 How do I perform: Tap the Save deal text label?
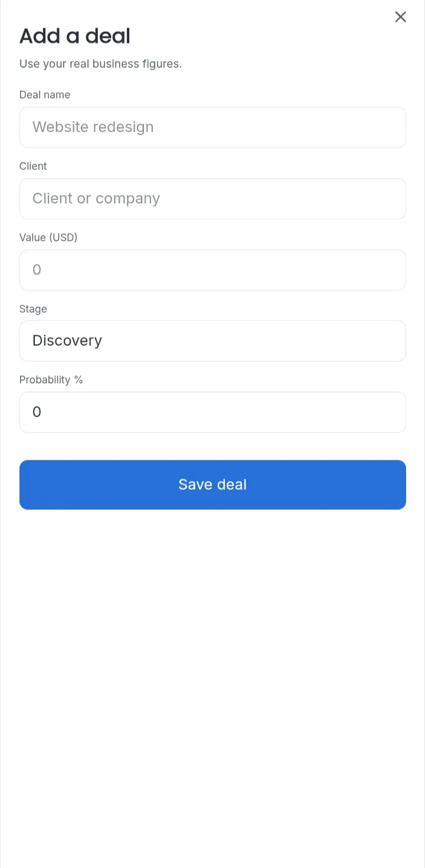click(x=212, y=484)
